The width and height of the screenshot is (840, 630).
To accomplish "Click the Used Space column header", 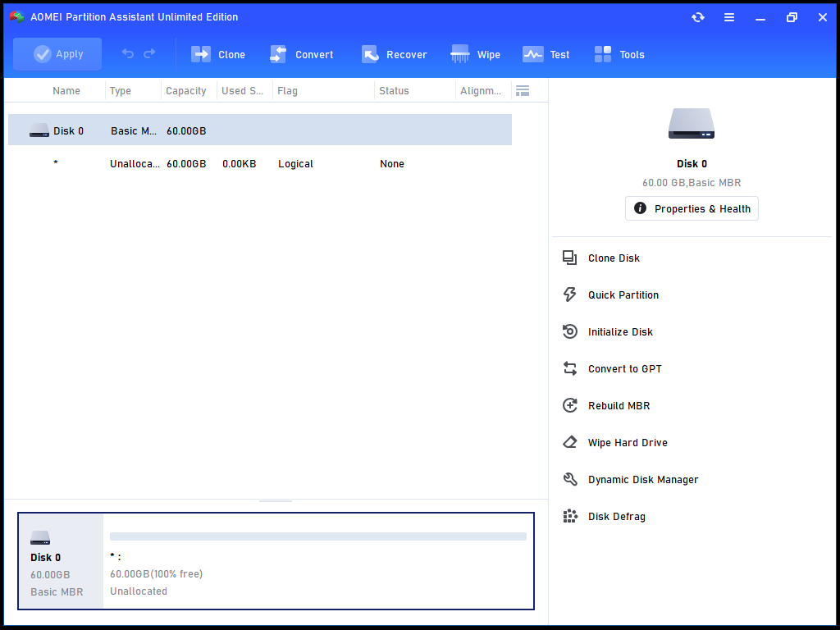I will point(243,90).
